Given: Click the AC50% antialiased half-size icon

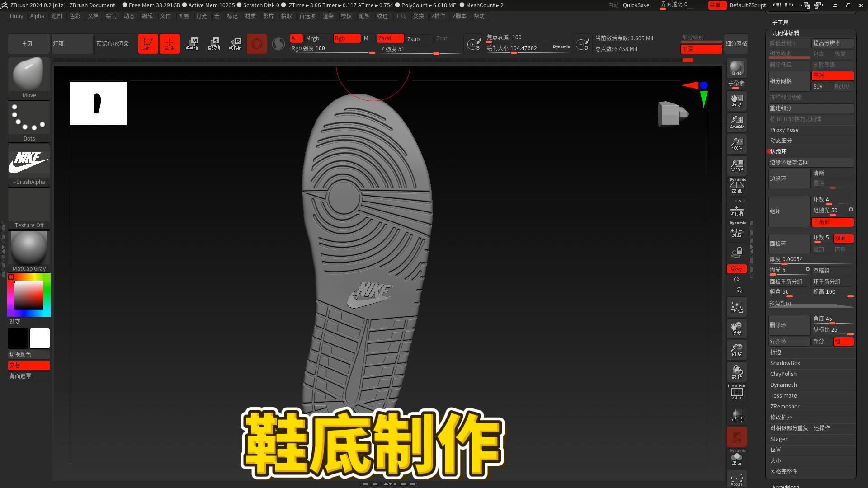Looking at the screenshot, I should pos(737,166).
